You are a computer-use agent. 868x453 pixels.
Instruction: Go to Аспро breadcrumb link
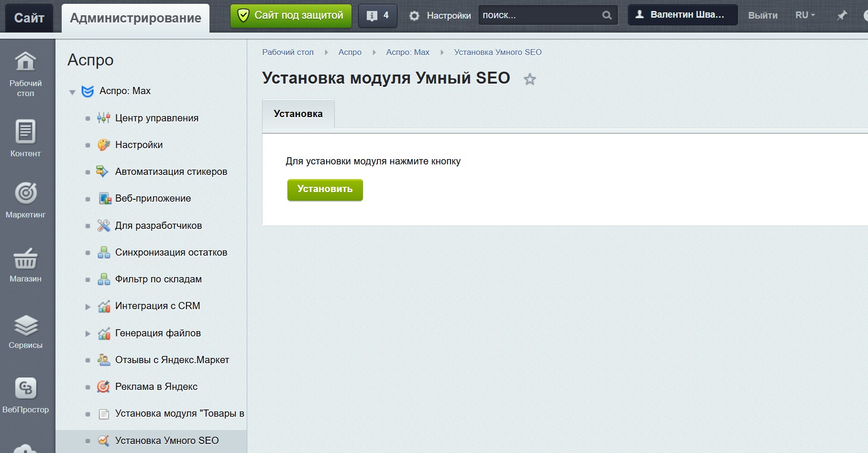tap(350, 52)
